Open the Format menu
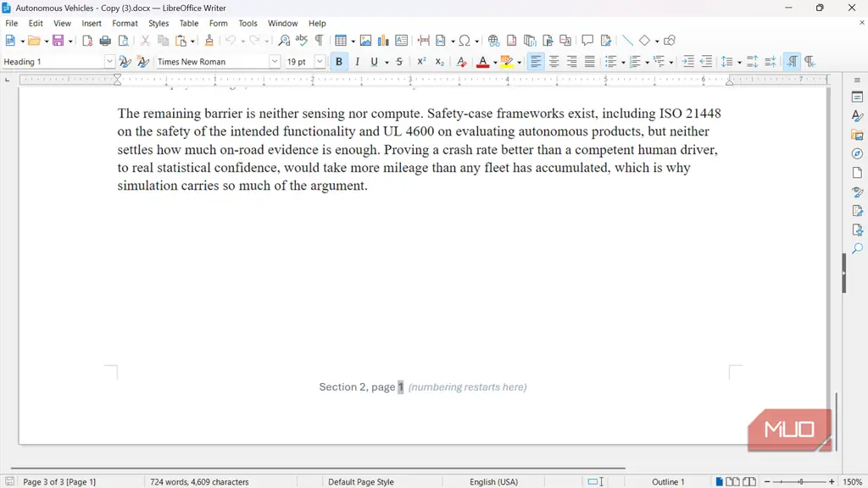The width and height of the screenshot is (868, 488). tap(125, 23)
